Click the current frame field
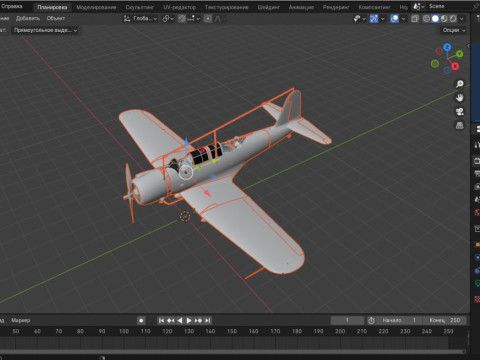Viewport: 480px width, 360px height. tap(347, 320)
